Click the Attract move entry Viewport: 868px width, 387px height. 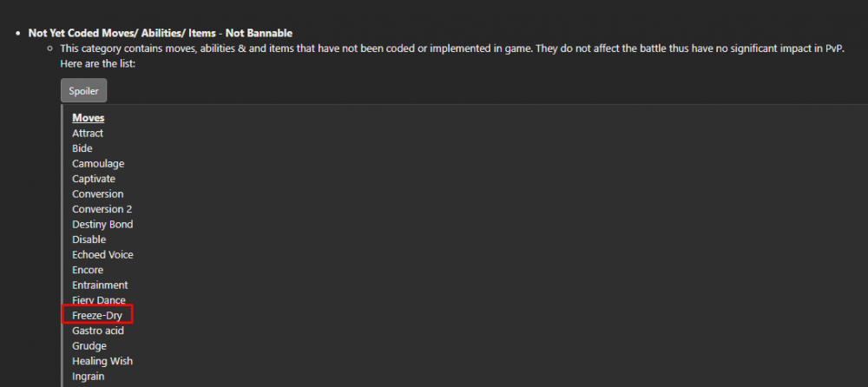pyautogui.click(x=88, y=133)
